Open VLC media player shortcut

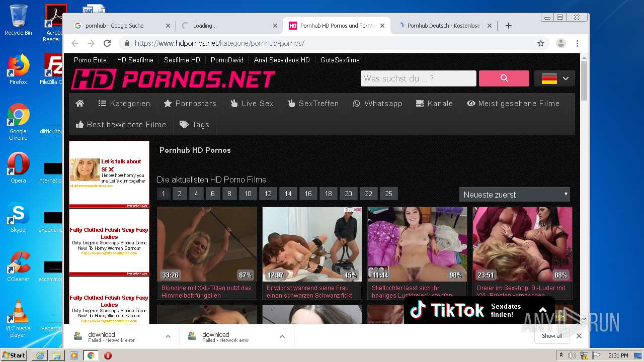(18, 319)
